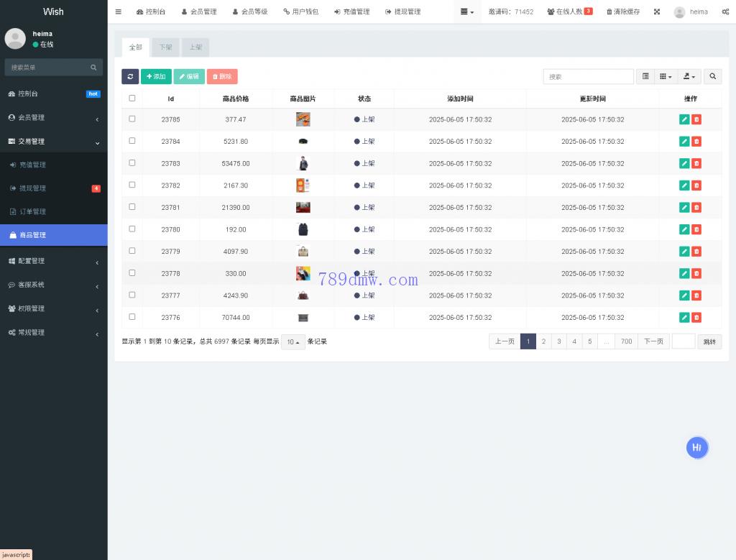Expand 会员管理 in the left sidebar

(54, 117)
